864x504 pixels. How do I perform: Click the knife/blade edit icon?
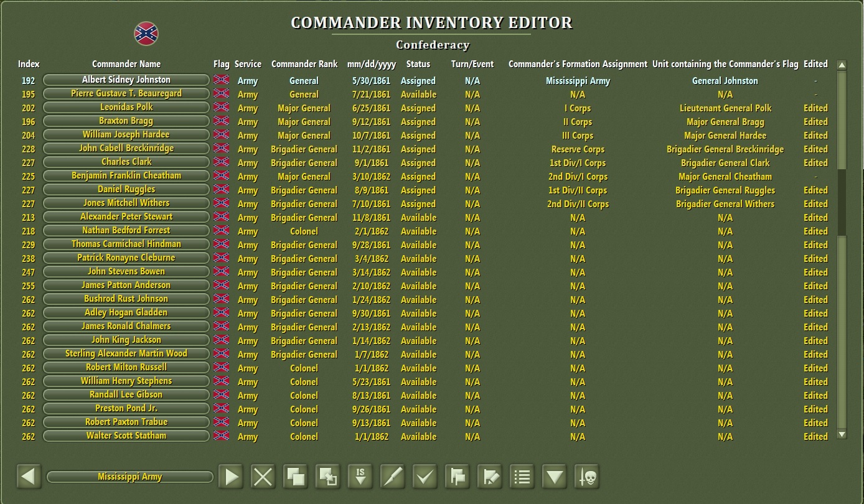coord(393,477)
